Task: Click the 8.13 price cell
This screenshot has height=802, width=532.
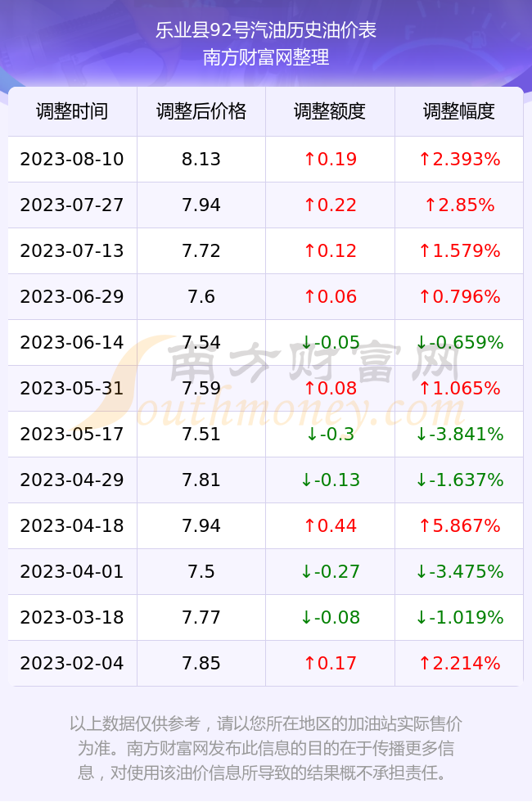Action: (201, 159)
